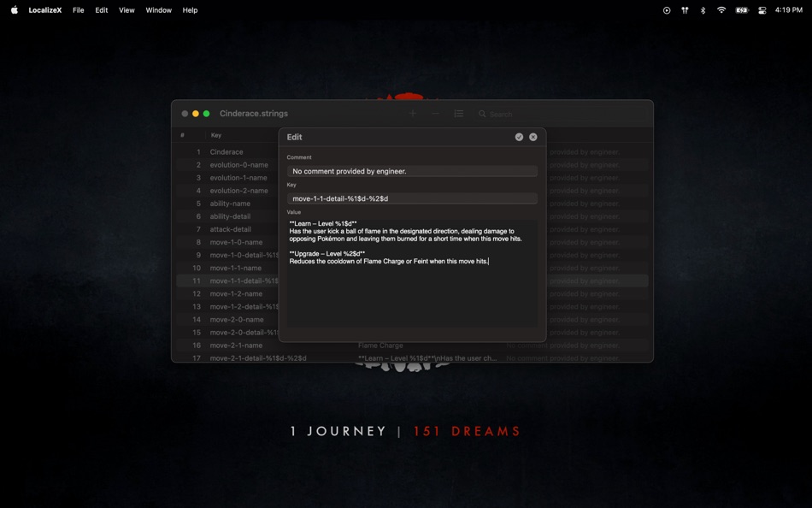Select the move-1-0-name row
Screen dimensions: 812x508
[412, 242]
